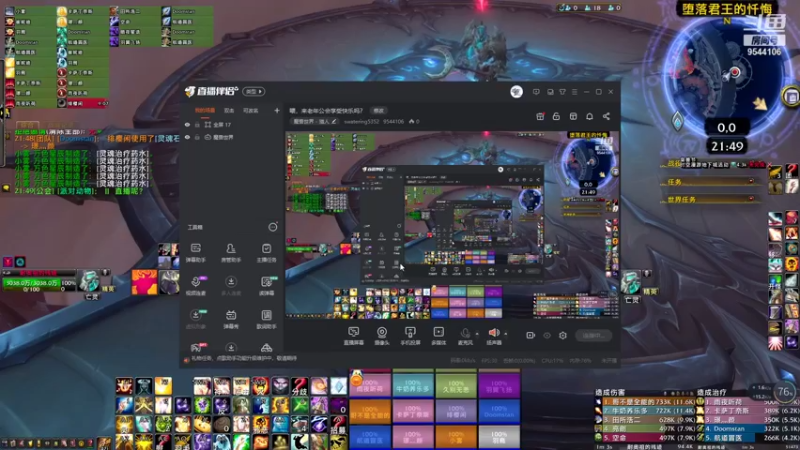Add a multimedia source (多媒体)
Screen dimensions: 800x450
click(x=438, y=336)
